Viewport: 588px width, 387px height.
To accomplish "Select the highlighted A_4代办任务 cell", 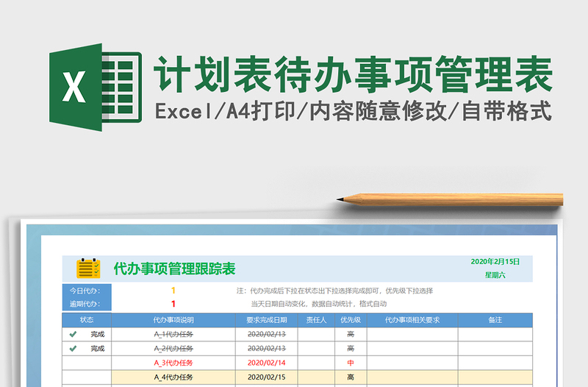I will [x=173, y=377].
